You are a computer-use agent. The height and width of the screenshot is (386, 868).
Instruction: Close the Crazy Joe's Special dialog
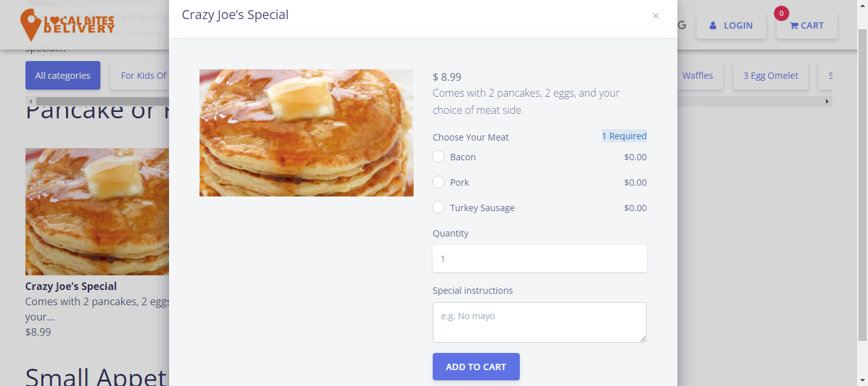(x=655, y=16)
